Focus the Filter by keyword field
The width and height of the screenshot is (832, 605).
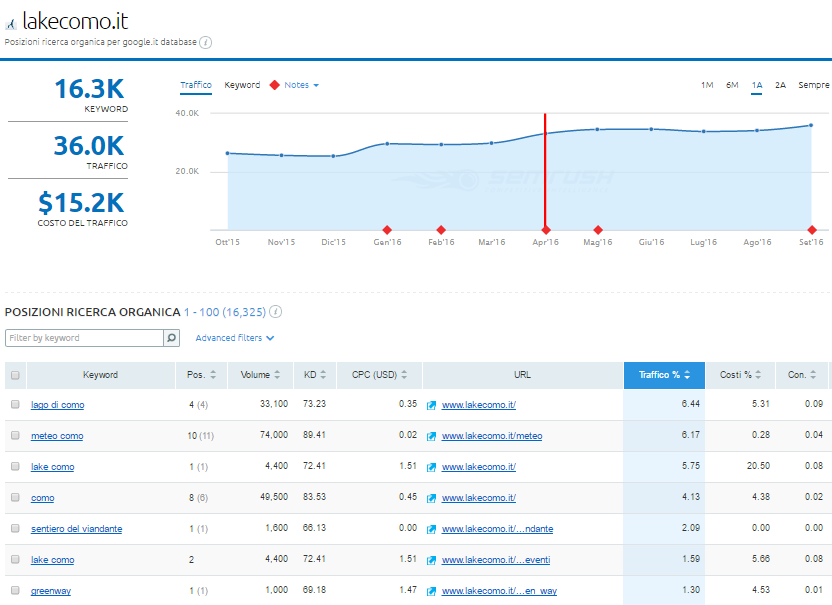[x=83, y=338]
